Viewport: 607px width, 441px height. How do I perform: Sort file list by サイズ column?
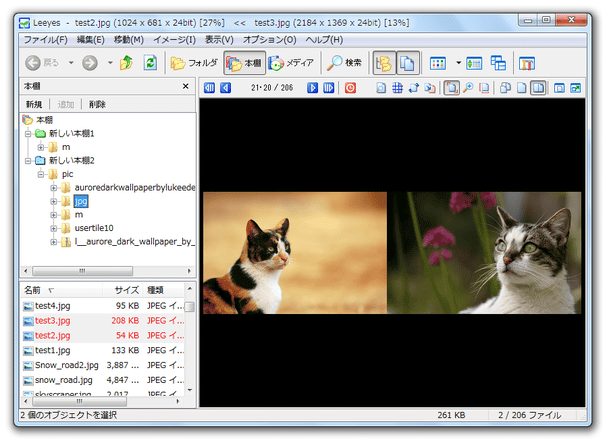(x=123, y=290)
